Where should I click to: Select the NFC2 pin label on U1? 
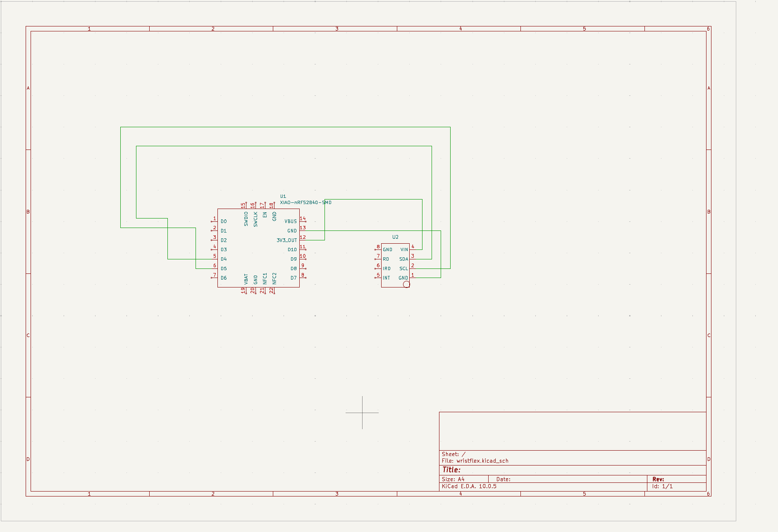[274, 278]
